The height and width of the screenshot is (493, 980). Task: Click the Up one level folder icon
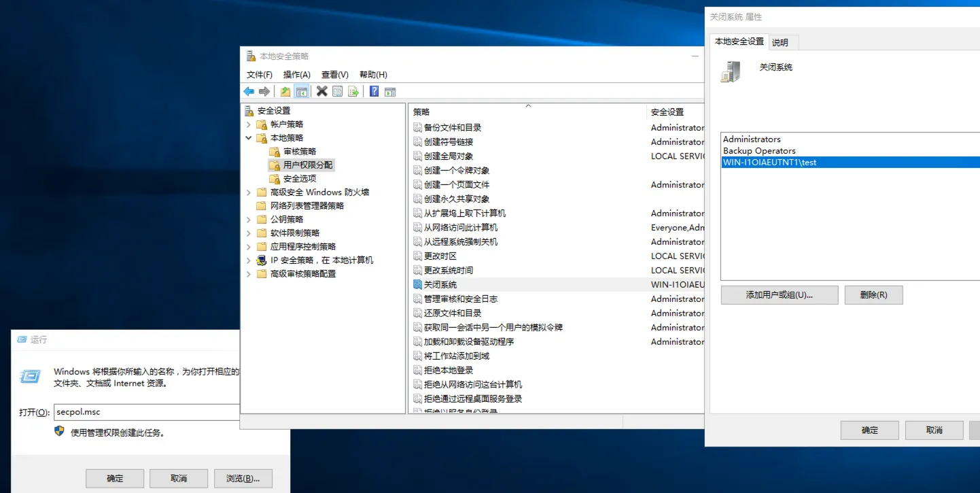[285, 92]
